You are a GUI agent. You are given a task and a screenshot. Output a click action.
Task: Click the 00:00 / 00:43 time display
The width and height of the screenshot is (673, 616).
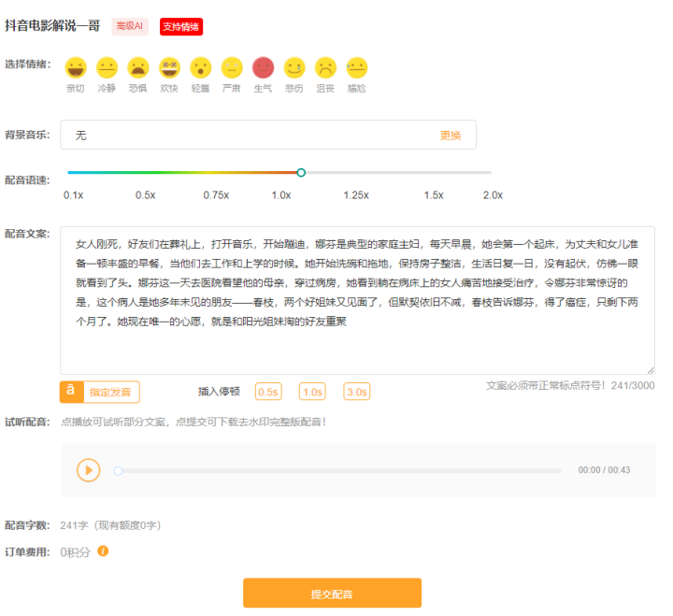[x=604, y=470]
